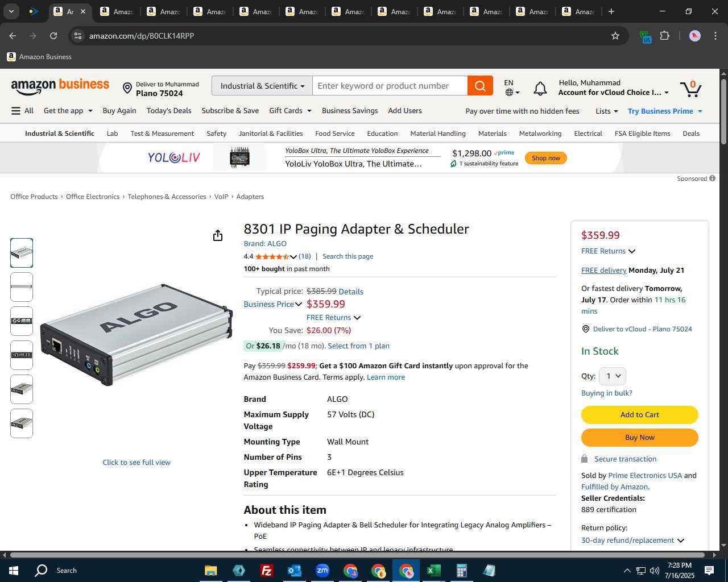The width and height of the screenshot is (728, 582).
Task: Click the delivery location pin icon
Action: (127, 88)
